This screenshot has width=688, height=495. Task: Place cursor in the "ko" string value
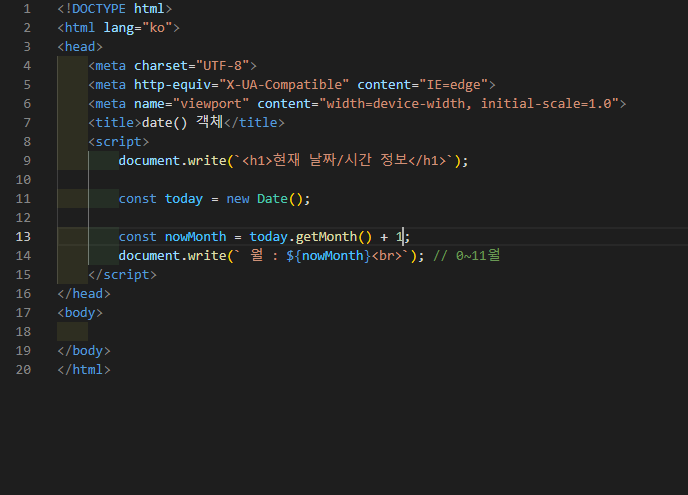[157, 28]
